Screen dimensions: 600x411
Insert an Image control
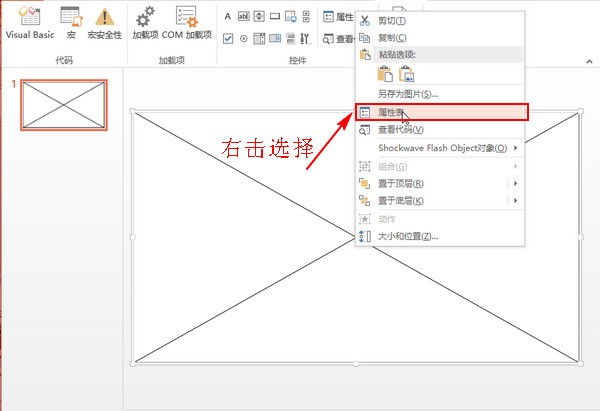pyautogui.click(x=290, y=16)
